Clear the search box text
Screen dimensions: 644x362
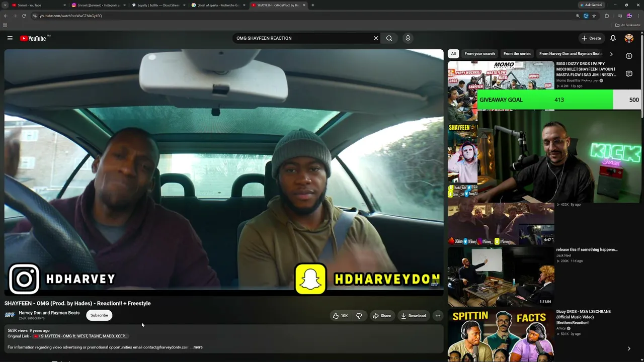tap(376, 38)
